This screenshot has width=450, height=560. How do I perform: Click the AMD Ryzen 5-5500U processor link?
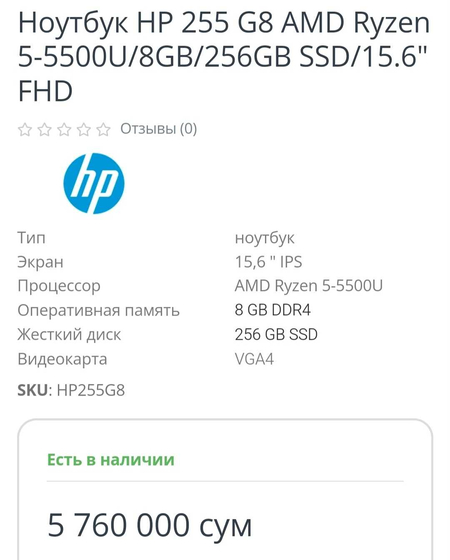[x=309, y=286]
